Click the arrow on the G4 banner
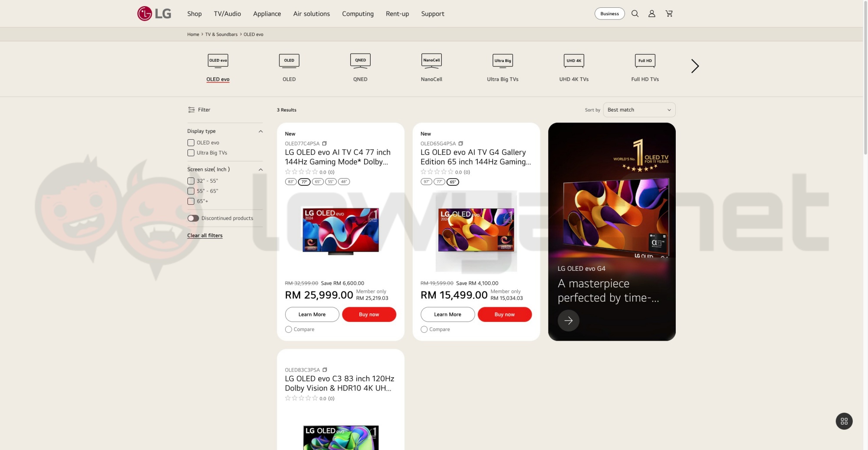The width and height of the screenshot is (868, 450). point(569,321)
